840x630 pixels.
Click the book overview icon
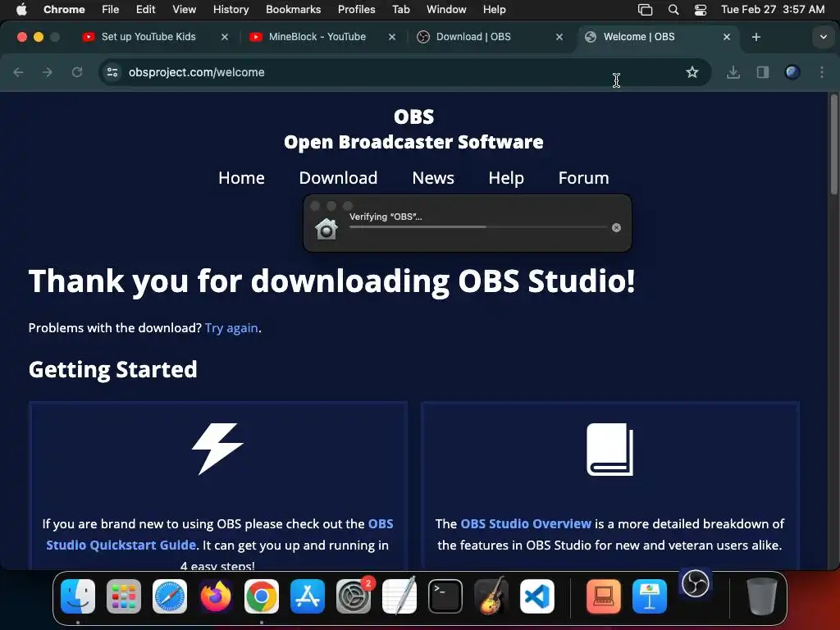click(610, 449)
